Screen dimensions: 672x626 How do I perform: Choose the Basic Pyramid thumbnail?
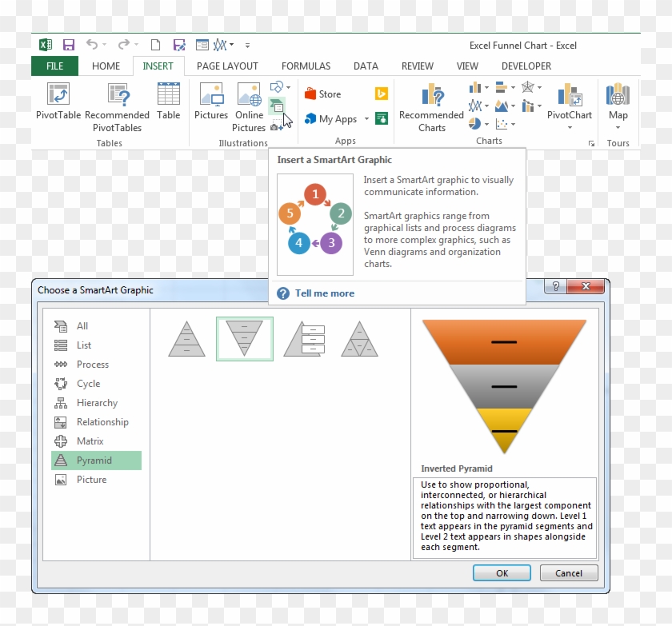186,339
